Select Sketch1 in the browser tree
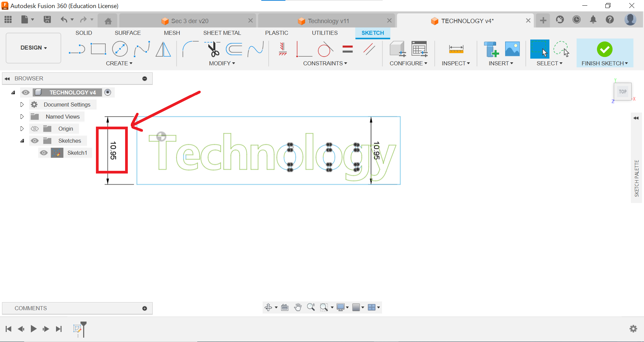644x342 pixels. (77, 153)
